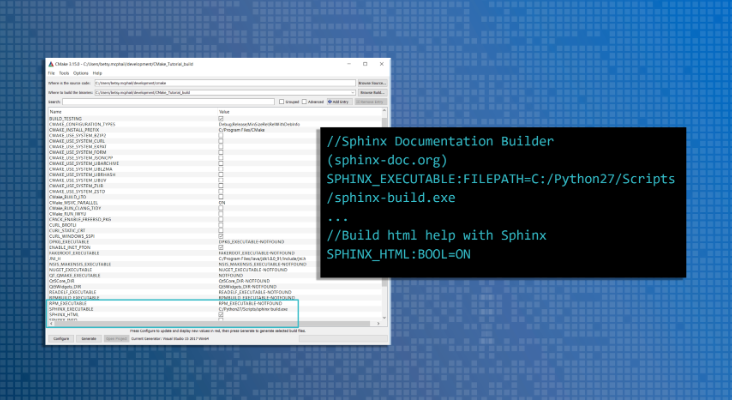
Task: Click the C:/Program Files/CMake value
Action: (242, 130)
